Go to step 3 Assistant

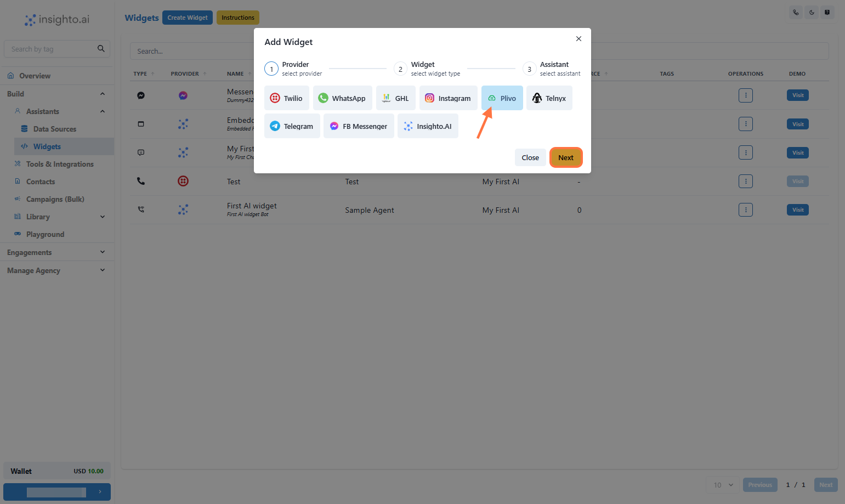[552, 69]
